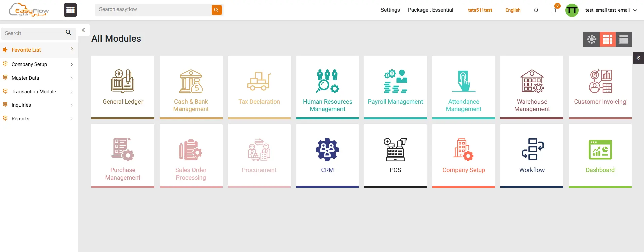This screenshot has height=252, width=644.
Task: Switch to list view layout
Action: 624,39
